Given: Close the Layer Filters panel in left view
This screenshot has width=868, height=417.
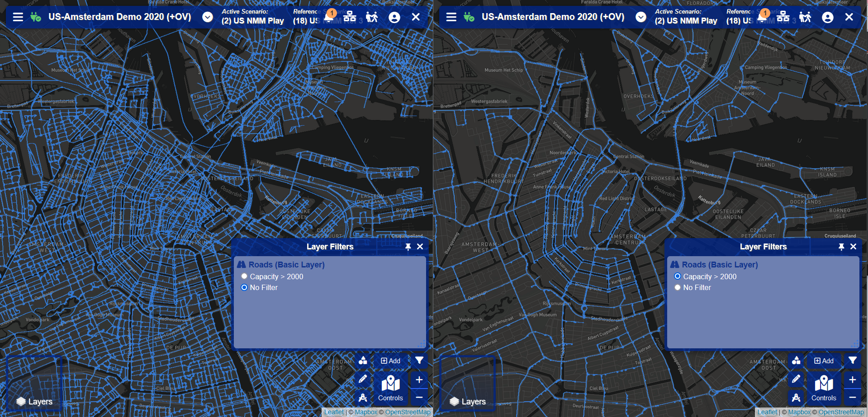Looking at the screenshot, I should [x=420, y=247].
